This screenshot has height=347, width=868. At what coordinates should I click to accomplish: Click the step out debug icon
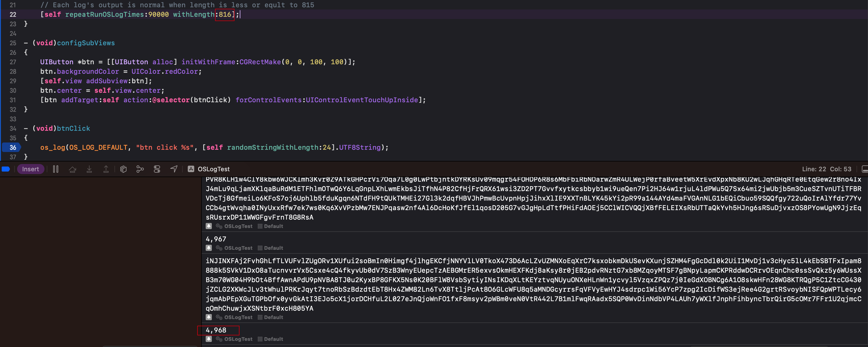106,169
